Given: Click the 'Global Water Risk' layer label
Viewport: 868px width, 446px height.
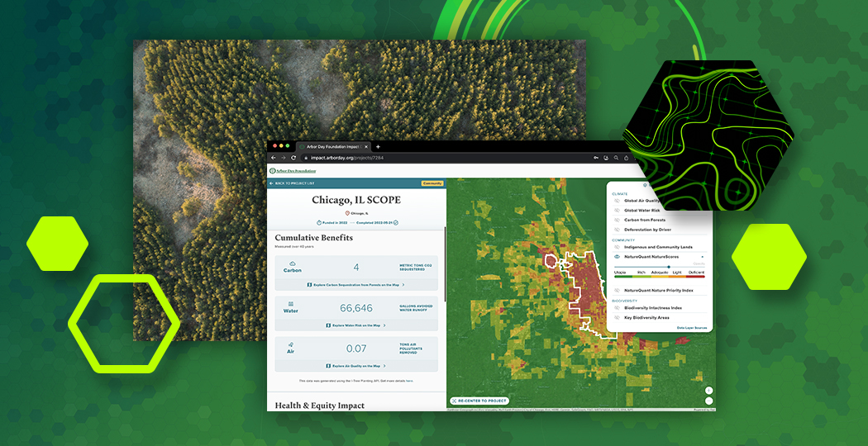Looking at the screenshot, I should 641,211.
